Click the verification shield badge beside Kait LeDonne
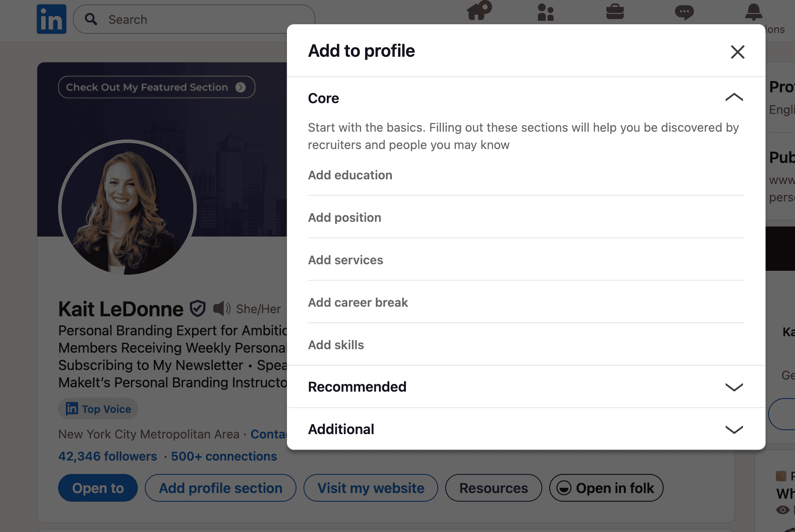The height and width of the screenshot is (532, 795). point(198,309)
